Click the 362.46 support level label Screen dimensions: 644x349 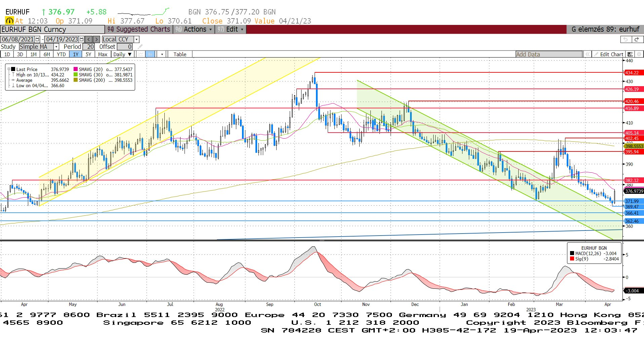coord(633,221)
